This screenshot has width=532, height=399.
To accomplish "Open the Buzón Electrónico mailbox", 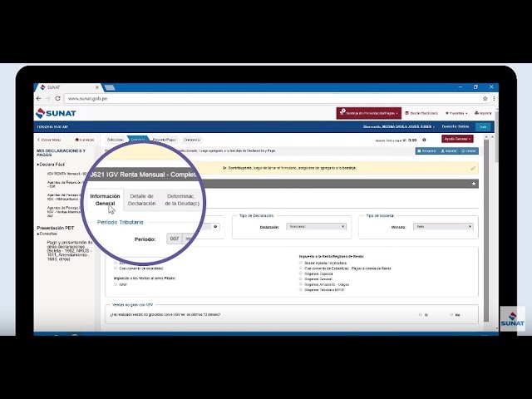I will [x=421, y=113].
